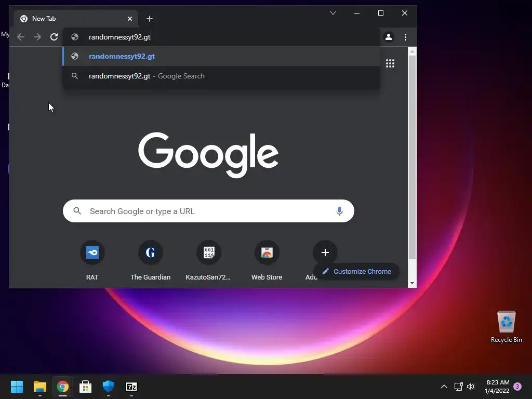
Task: Start voice search with the microphone icon
Action: (x=339, y=211)
